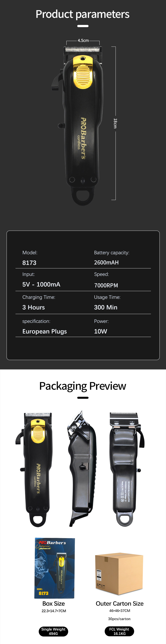Click the European Plugs specification value
166x644 pixels.
pyautogui.click(x=45, y=331)
